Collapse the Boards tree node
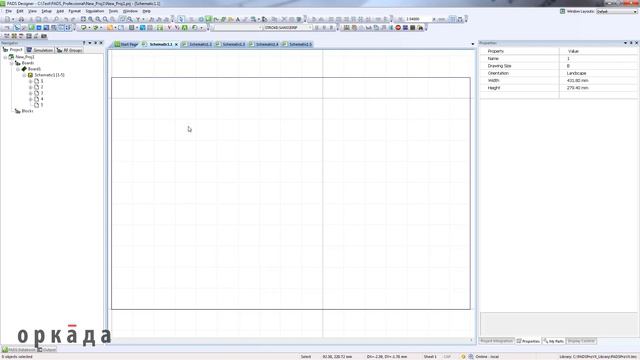 pyautogui.click(x=11, y=63)
